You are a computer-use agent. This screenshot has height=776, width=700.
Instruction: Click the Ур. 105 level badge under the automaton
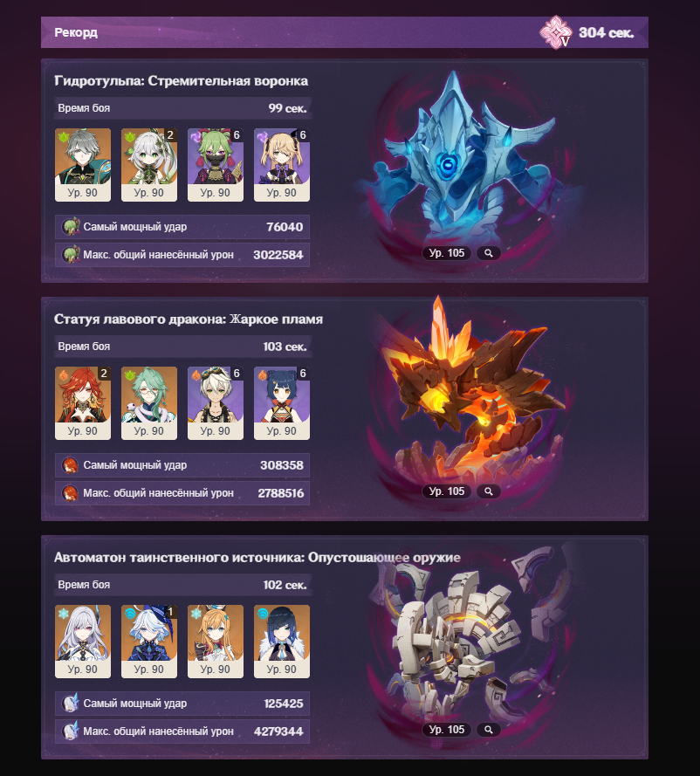click(x=446, y=730)
